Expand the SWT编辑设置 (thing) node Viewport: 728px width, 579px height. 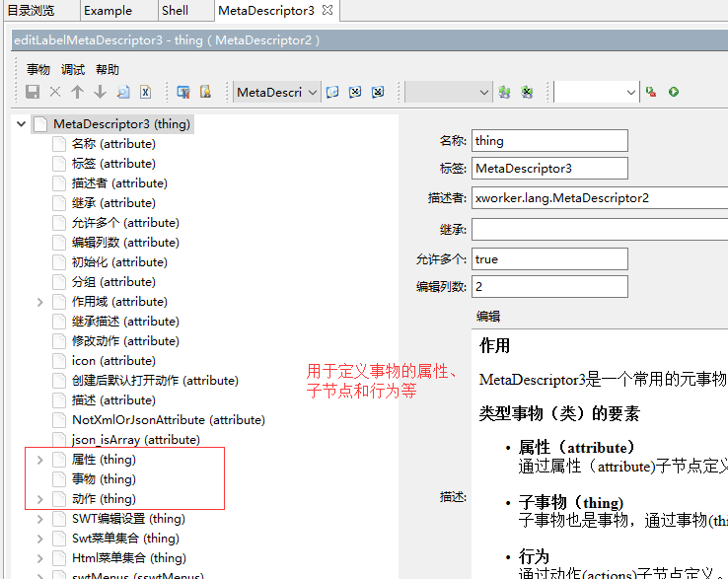(39, 519)
